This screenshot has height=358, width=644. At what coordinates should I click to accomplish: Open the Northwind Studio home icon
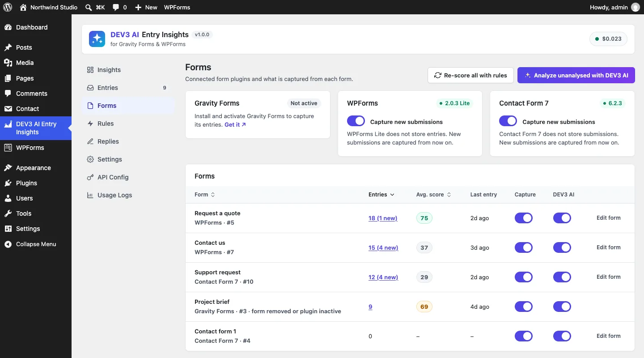(x=23, y=7)
